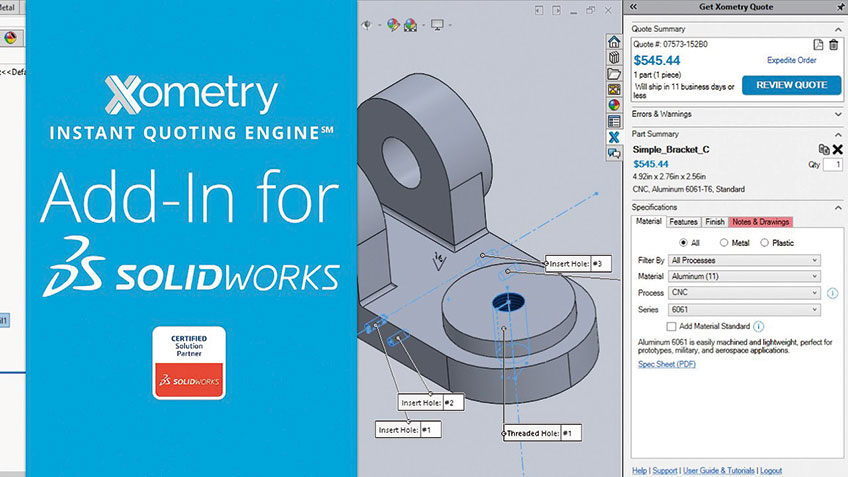
Task: Click the SolidWorks Resources home icon
Action: 615,41
